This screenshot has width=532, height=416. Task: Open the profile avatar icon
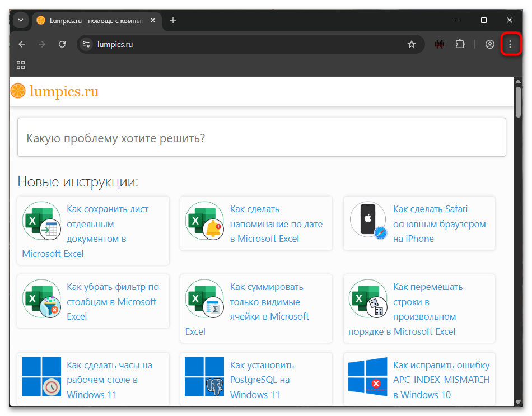pos(489,44)
